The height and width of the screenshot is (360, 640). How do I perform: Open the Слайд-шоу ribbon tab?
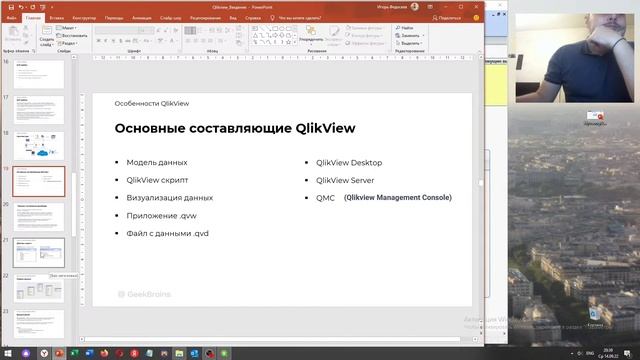[x=171, y=18]
